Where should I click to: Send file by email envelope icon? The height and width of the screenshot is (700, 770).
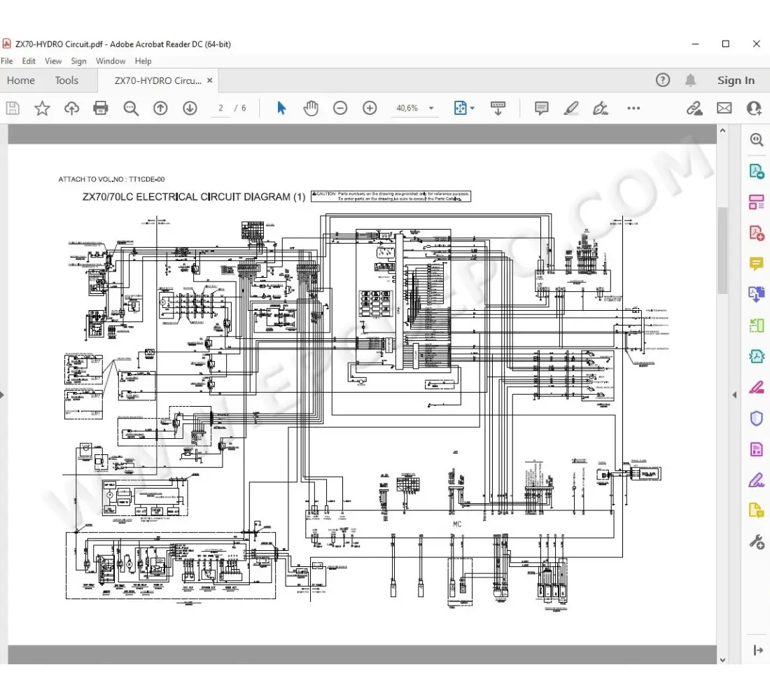pos(724,108)
